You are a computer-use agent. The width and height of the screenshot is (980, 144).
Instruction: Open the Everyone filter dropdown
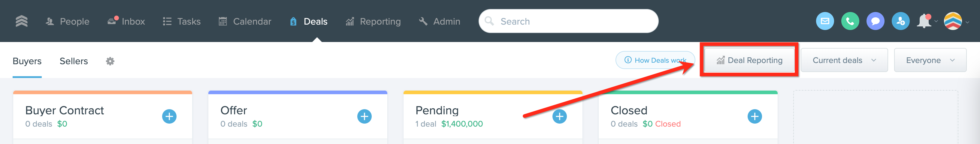click(930, 60)
